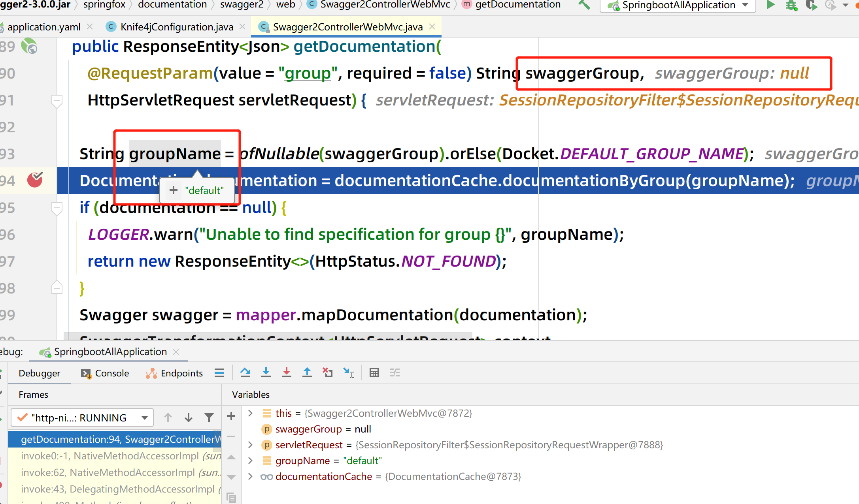Open the Knife4jConfiguration.java editor tab
Viewport: 859px width, 504px height.
click(176, 27)
